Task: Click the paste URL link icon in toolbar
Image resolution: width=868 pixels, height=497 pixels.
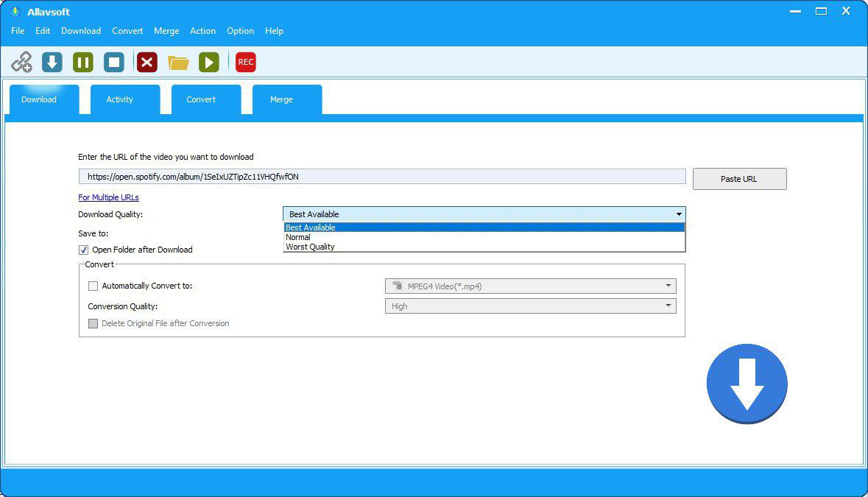Action: [22, 62]
